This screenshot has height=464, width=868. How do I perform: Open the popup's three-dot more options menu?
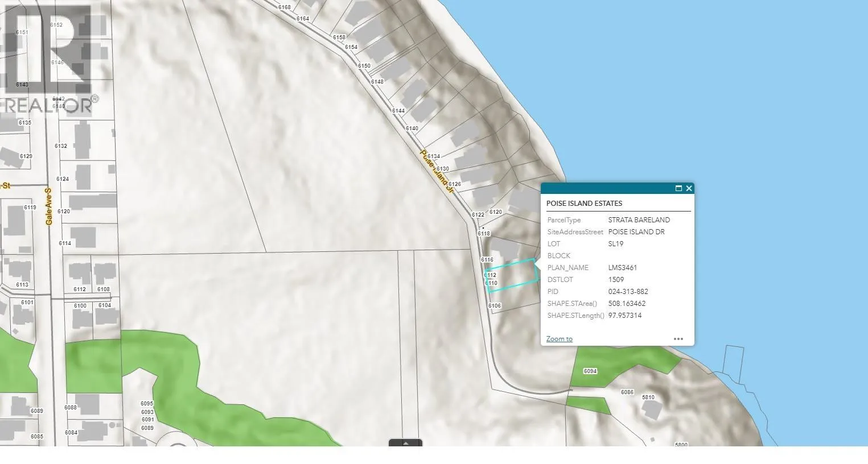click(x=678, y=339)
